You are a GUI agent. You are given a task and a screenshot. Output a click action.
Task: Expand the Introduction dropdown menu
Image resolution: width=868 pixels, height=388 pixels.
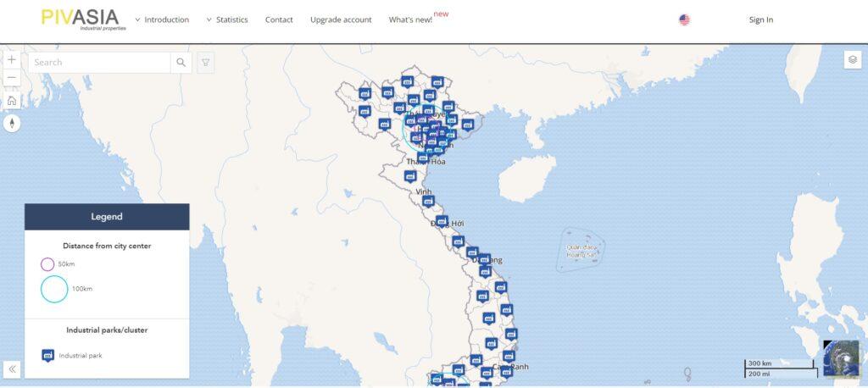(162, 19)
